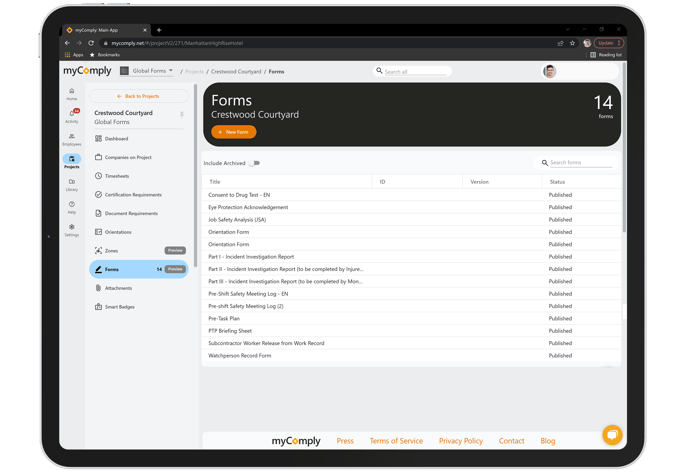Open Consent to Drug Test - EN

[412, 195]
